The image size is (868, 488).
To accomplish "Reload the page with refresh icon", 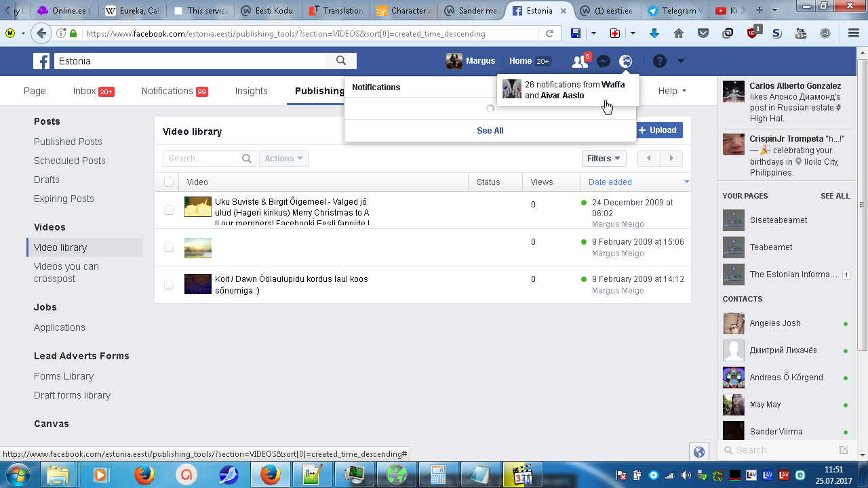I will (x=549, y=33).
